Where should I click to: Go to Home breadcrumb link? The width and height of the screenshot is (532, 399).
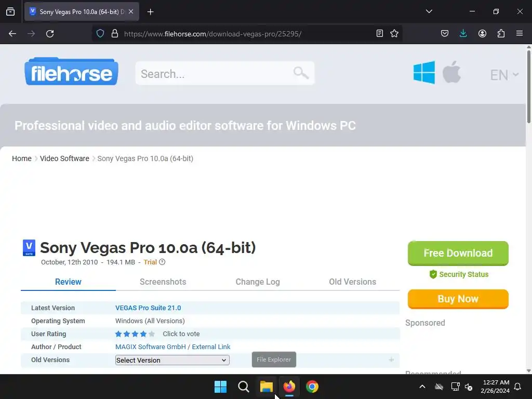22,158
